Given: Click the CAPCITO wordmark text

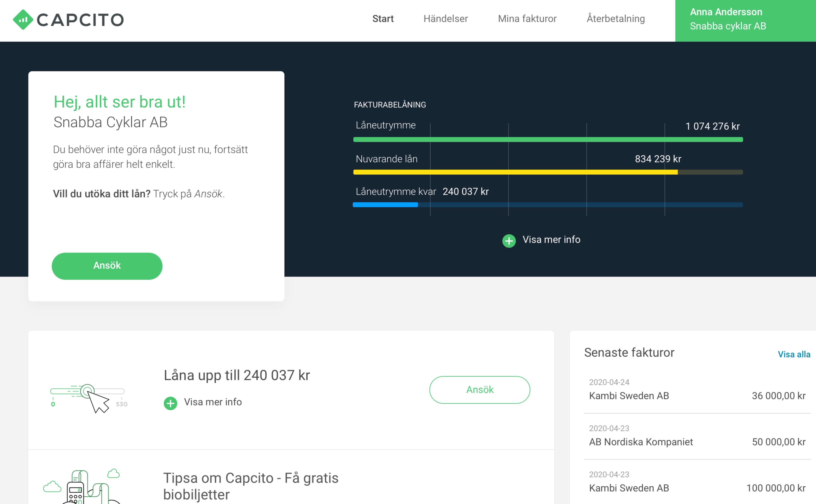Looking at the screenshot, I should (80, 20).
